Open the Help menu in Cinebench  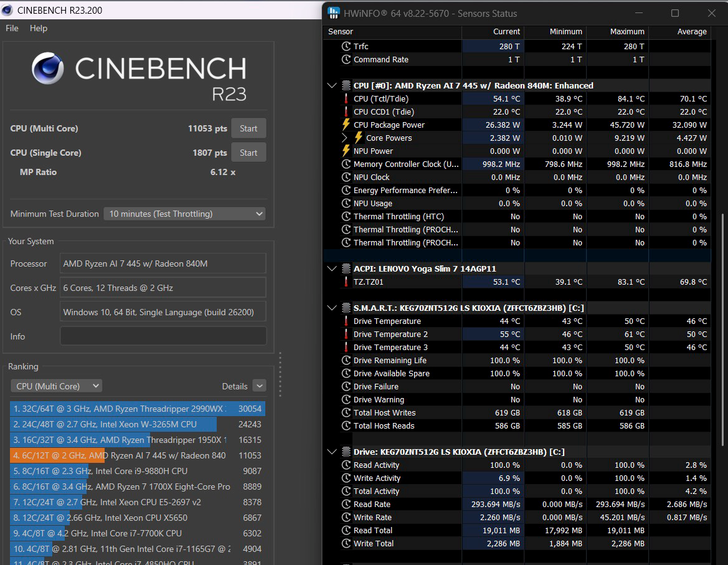point(39,28)
